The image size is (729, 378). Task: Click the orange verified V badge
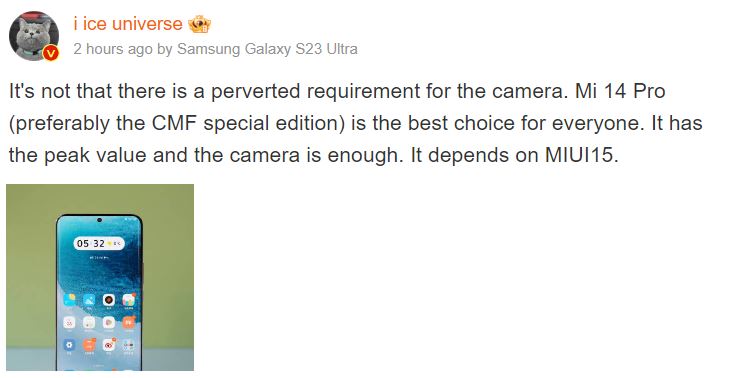coord(51,53)
